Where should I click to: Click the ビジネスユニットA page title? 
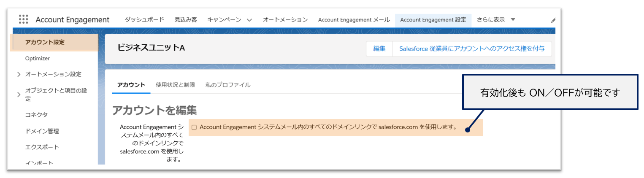click(151, 48)
